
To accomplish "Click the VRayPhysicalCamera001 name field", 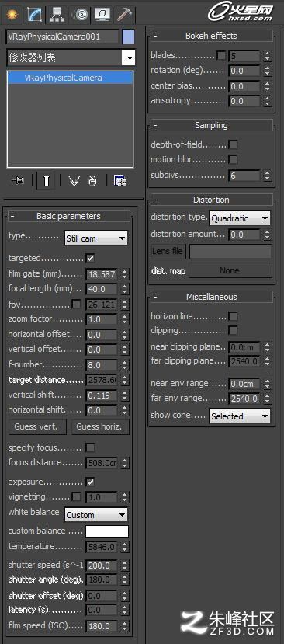I will tap(62, 37).
